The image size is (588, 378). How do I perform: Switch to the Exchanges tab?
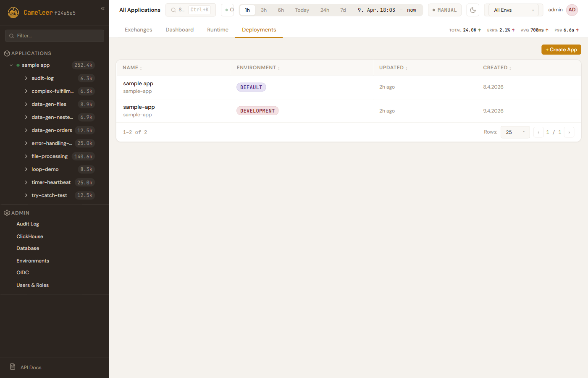click(x=138, y=30)
